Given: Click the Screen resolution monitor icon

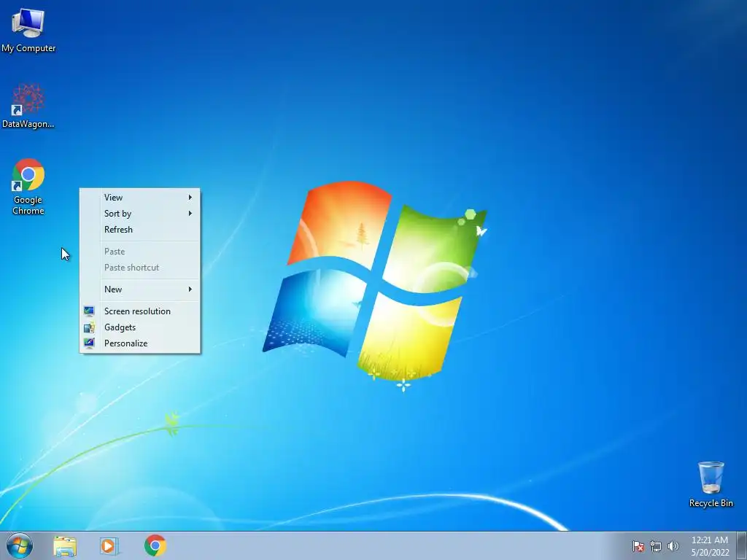Looking at the screenshot, I should point(89,311).
